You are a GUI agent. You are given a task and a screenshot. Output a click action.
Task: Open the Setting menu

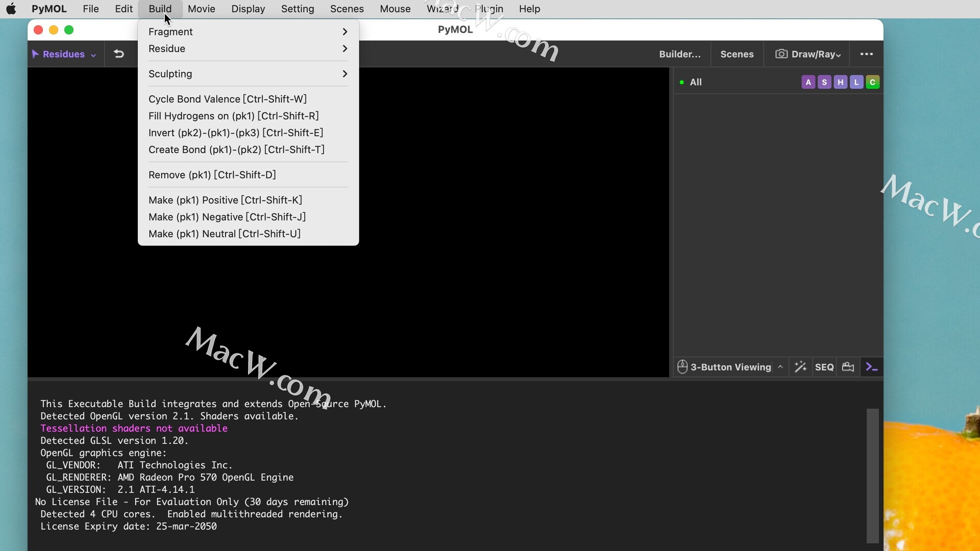pos(298,9)
